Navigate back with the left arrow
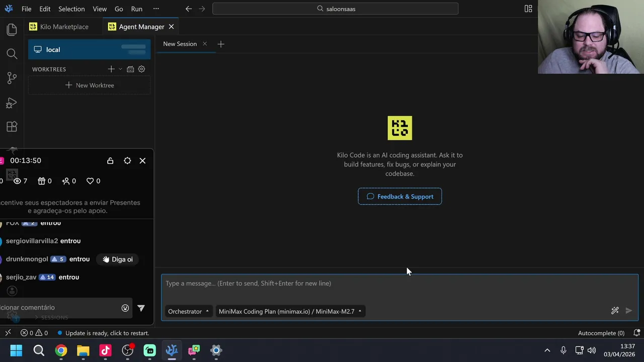644x362 pixels. click(x=189, y=9)
